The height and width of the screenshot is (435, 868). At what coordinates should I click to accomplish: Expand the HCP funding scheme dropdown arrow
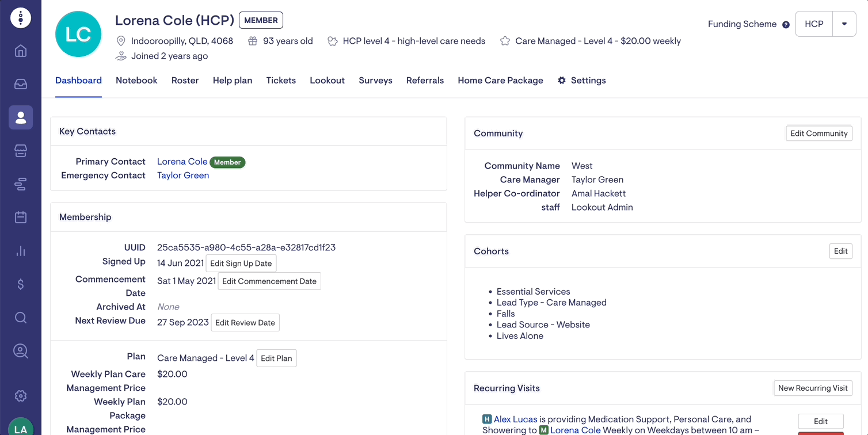[844, 24]
